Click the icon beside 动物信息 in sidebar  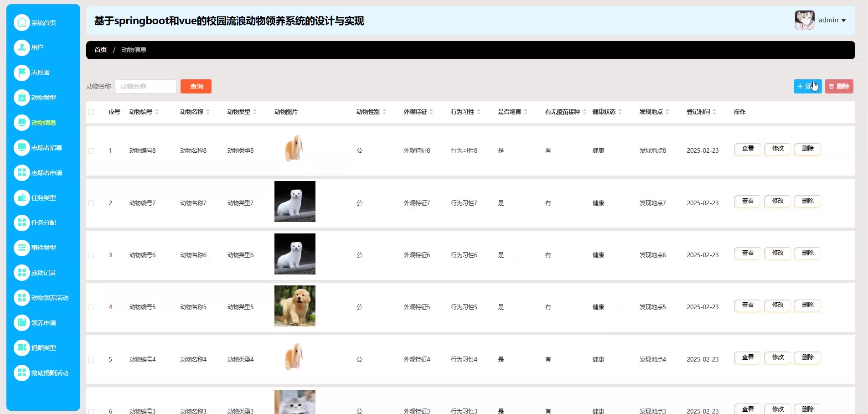tap(21, 123)
